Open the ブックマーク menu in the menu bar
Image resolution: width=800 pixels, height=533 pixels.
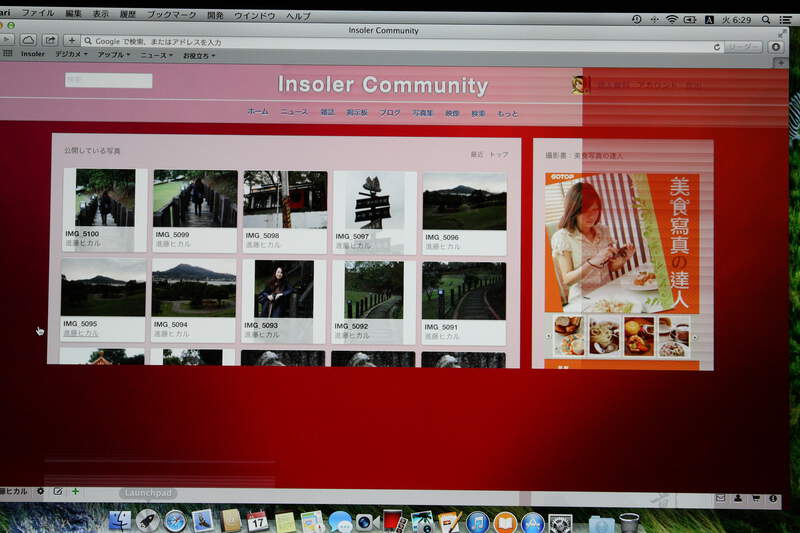coord(171,15)
